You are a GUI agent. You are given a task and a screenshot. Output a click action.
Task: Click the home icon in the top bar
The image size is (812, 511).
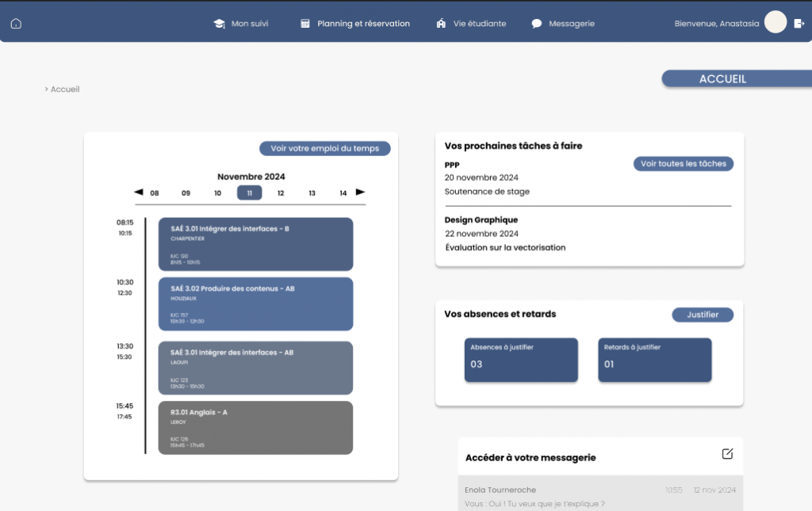(x=16, y=24)
